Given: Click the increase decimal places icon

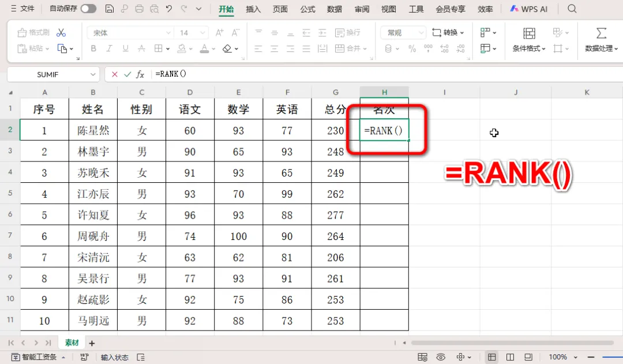Looking at the screenshot, I should [444, 48].
